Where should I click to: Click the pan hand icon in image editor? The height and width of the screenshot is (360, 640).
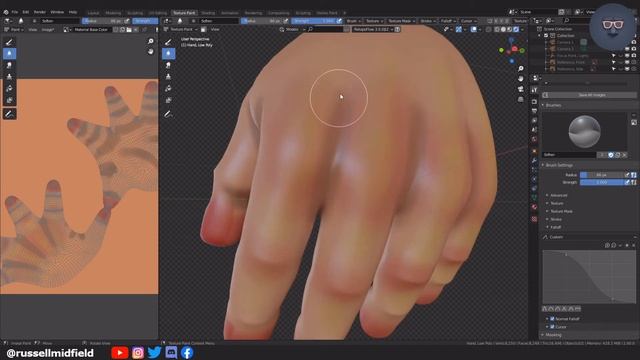point(151,51)
